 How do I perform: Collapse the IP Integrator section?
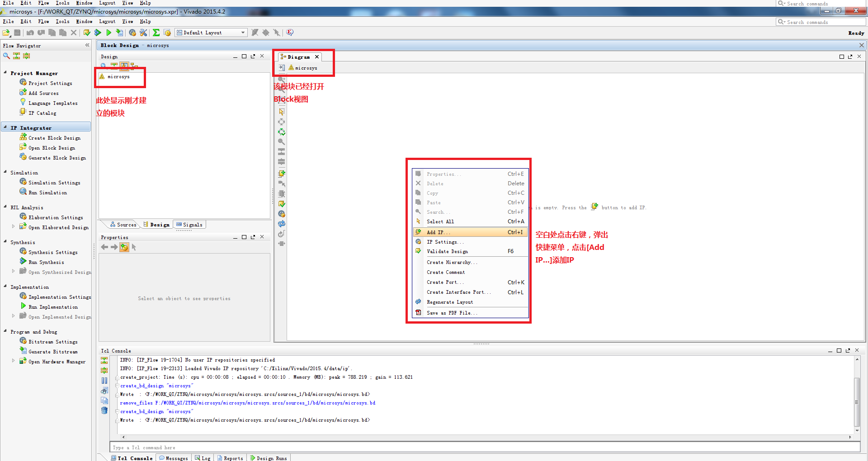click(5, 127)
